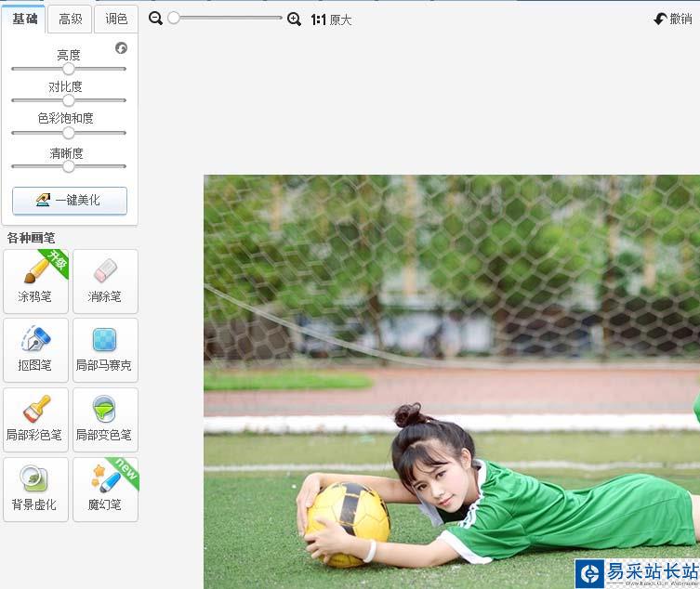Screen dimensions: 700x589
Task: Open the 高级 tab
Action: pyautogui.click(x=70, y=20)
